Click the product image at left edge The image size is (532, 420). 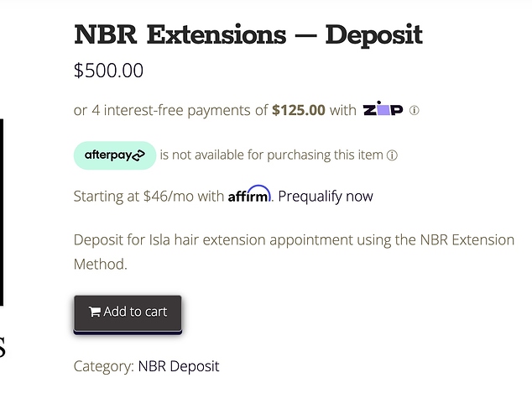(x=2, y=212)
